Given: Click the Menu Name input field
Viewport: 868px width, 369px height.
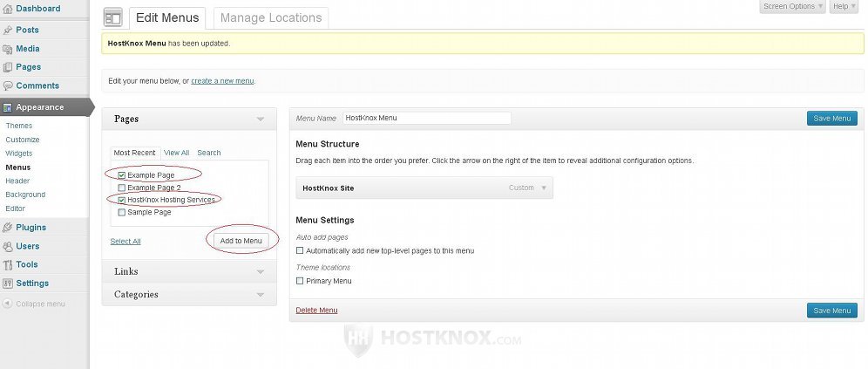Looking at the screenshot, I should [x=427, y=118].
